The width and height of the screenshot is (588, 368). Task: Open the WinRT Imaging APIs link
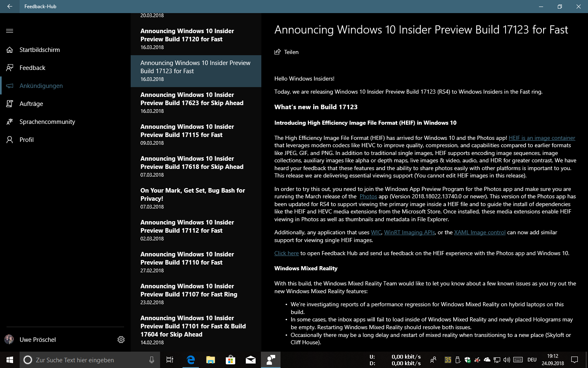click(x=410, y=232)
